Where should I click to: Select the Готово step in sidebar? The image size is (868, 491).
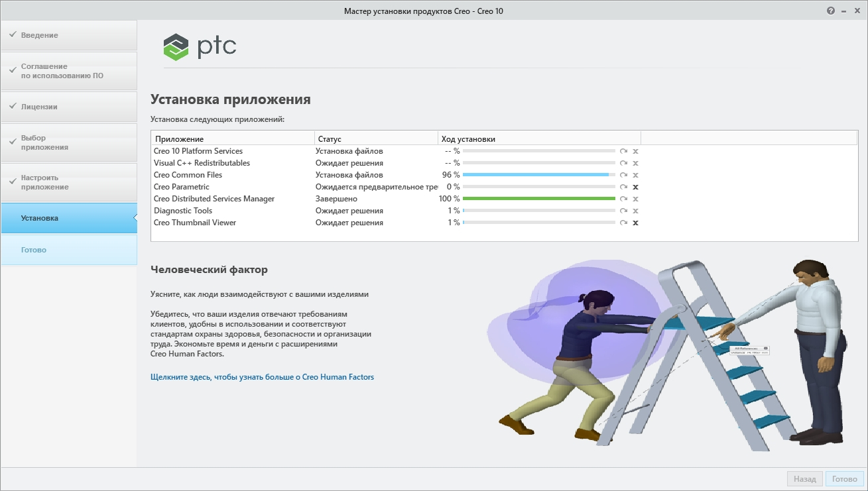(x=68, y=250)
